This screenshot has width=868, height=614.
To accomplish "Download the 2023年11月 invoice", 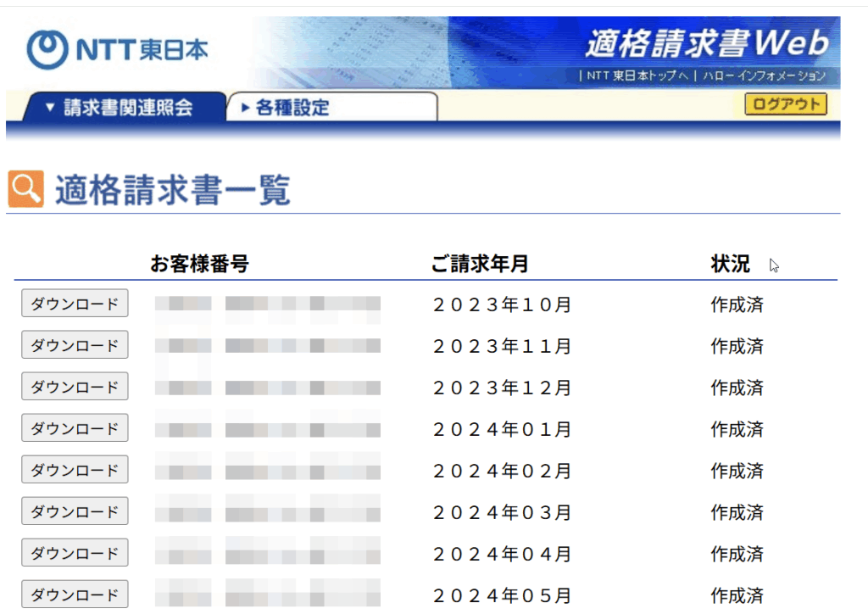I will pos(75,345).
